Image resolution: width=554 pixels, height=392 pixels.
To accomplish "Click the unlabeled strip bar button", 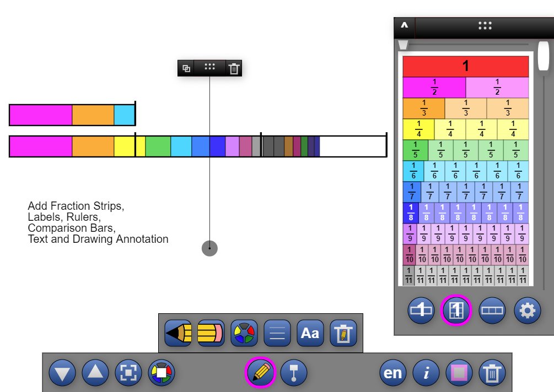I will tap(492, 311).
